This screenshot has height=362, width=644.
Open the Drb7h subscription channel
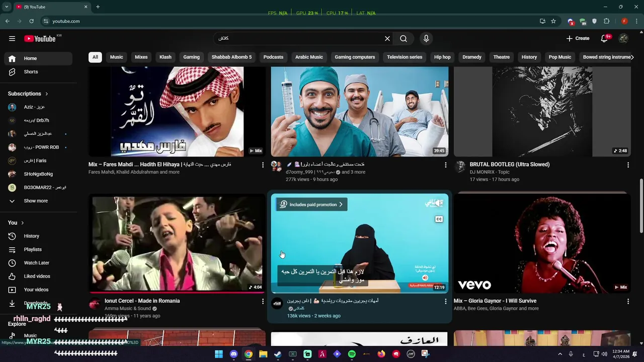pyautogui.click(x=38, y=121)
